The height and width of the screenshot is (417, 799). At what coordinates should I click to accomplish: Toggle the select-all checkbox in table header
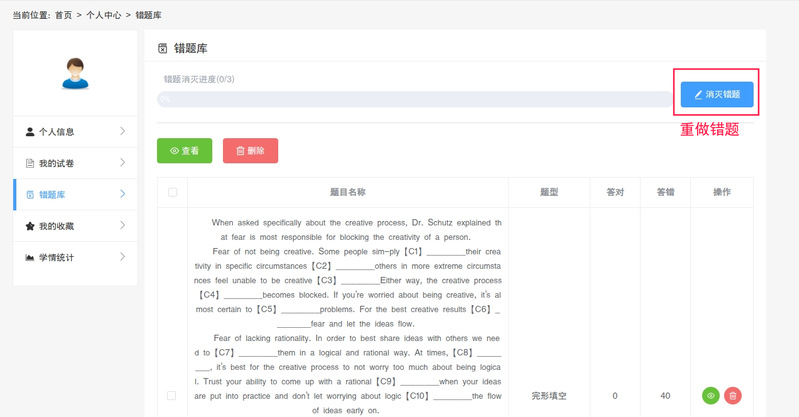tap(172, 192)
